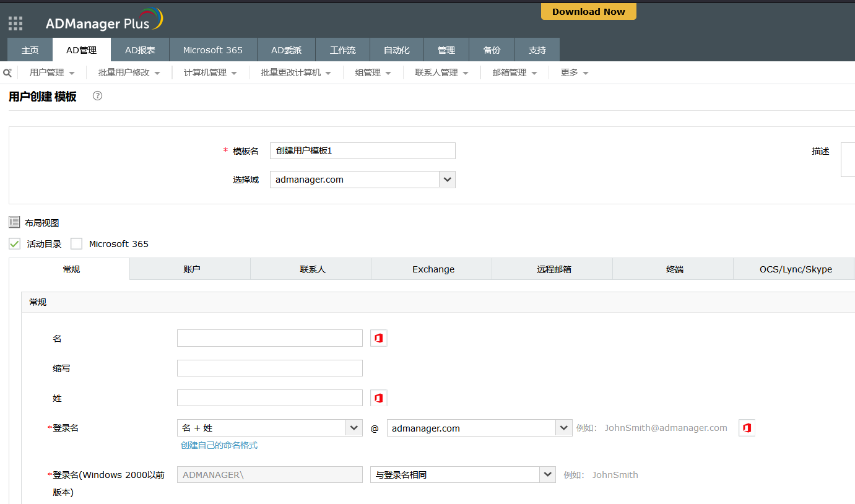855x504 pixels.
Task: Click the 创建自己的命名格式 link
Action: (219, 445)
